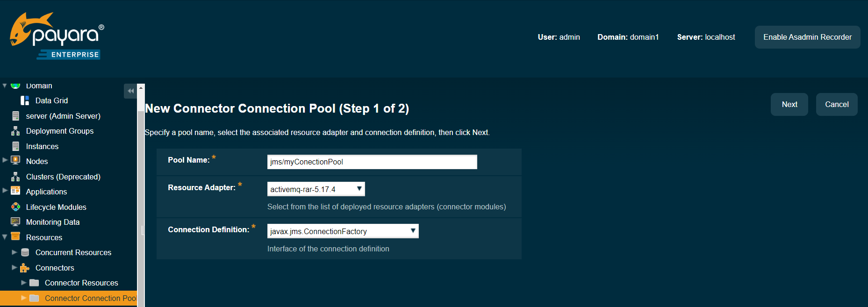
Task: Click the Monitoring Data icon
Action: (15, 222)
